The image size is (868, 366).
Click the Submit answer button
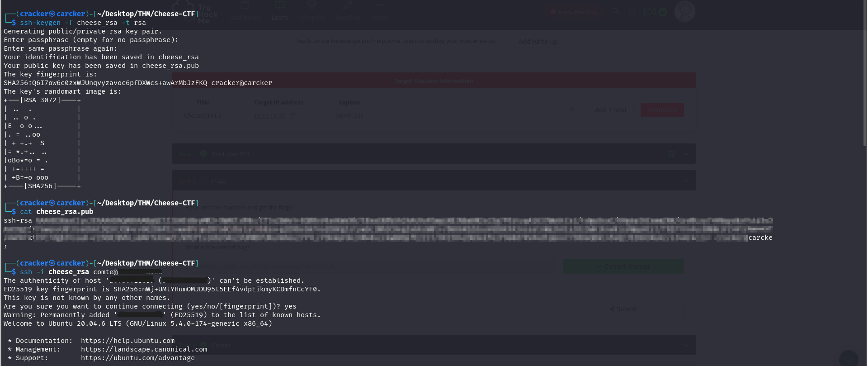click(623, 309)
